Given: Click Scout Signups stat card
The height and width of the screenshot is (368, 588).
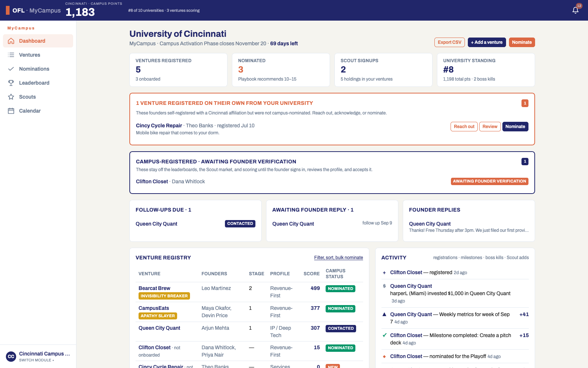Looking at the screenshot, I should click(383, 70).
